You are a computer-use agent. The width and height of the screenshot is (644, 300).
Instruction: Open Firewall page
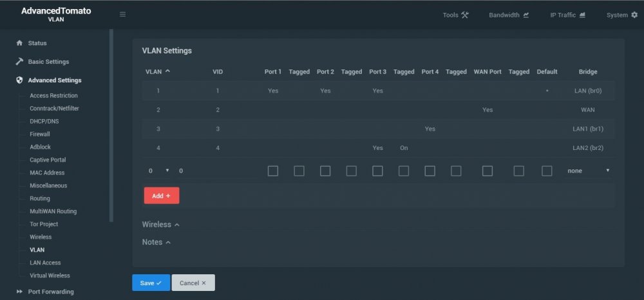pyautogui.click(x=40, y=134)
